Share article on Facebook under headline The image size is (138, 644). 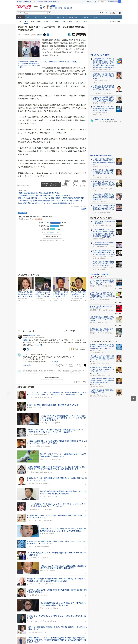(48, 35)
